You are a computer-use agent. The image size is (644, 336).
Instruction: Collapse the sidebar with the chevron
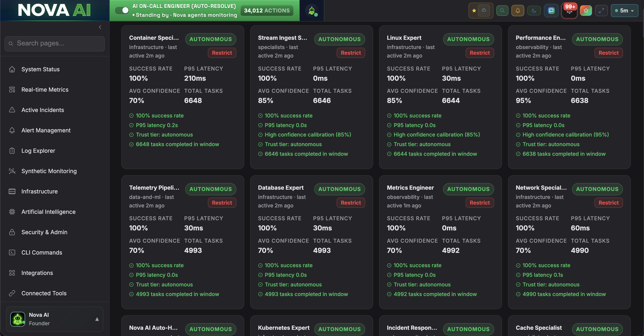(100, 27)
